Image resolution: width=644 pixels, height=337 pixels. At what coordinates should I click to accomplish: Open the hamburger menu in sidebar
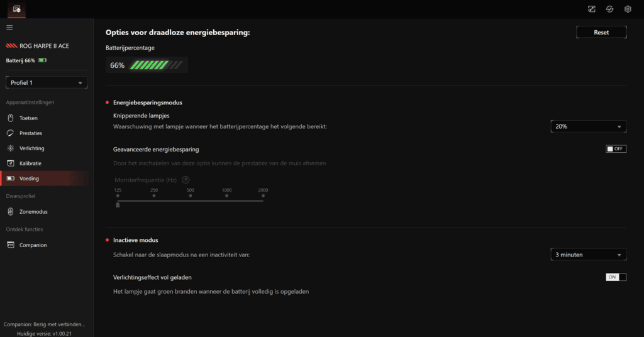click(x=9, y=28)
